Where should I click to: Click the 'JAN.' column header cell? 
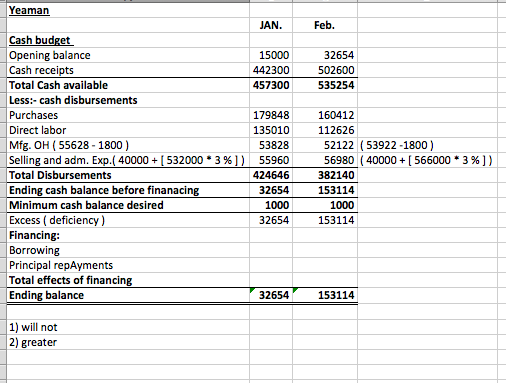pyautogui.click(x=271, y=25)
